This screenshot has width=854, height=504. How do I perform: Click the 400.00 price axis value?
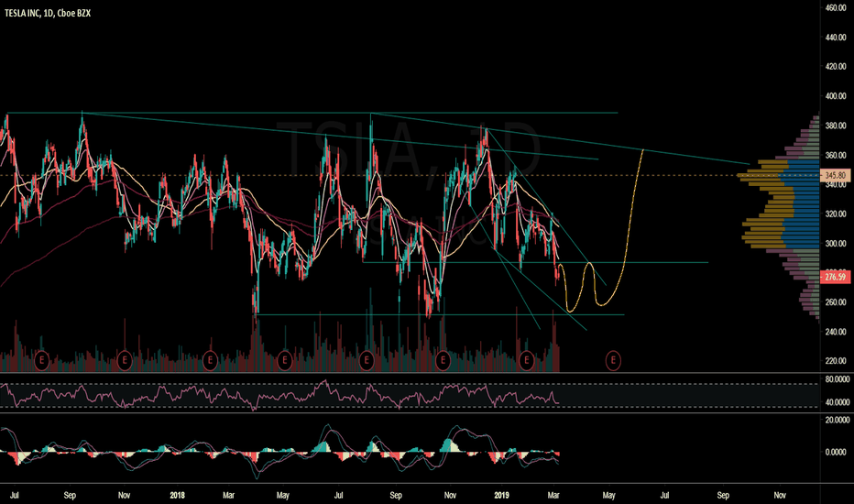(835, 96)
